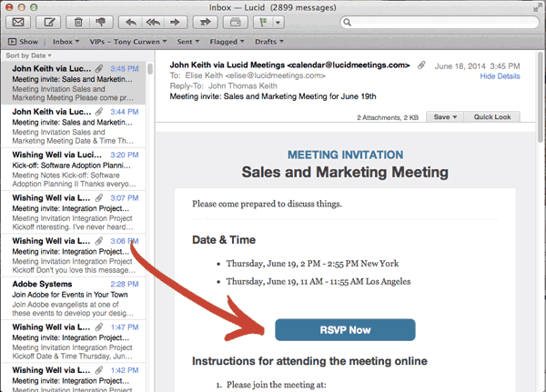Screen dimensions: 546x392
Task: Click sender John Keith via Lucid Meetings
Action: (289, 65)
